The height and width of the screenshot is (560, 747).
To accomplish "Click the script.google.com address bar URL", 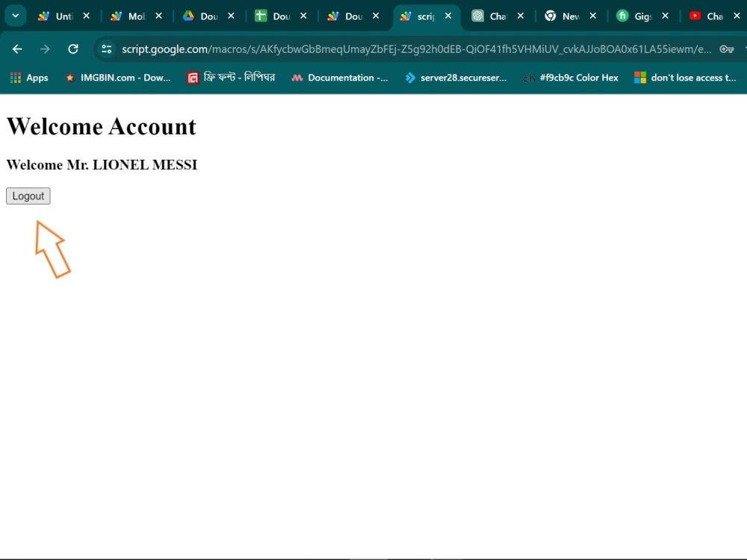I will click(x=416, y=49).
